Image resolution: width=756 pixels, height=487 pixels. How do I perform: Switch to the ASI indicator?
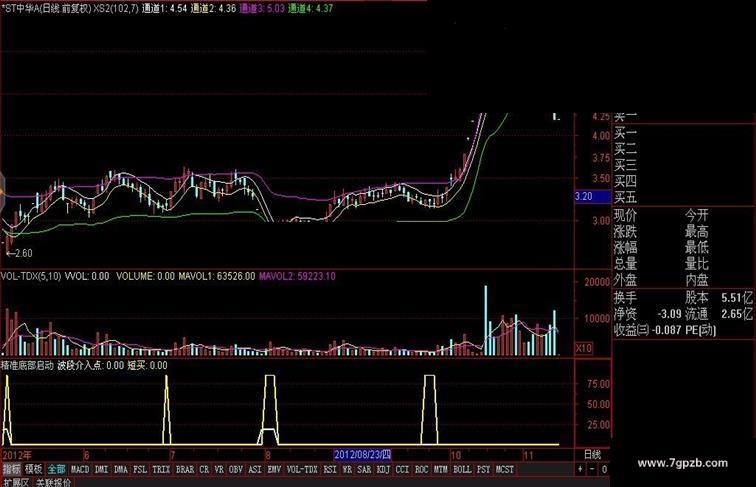255,469
